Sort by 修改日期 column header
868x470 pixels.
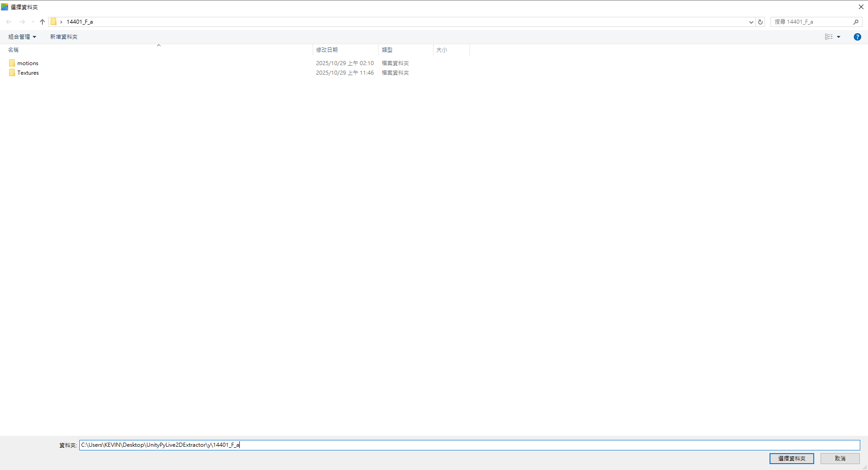[x=327, y=50]
